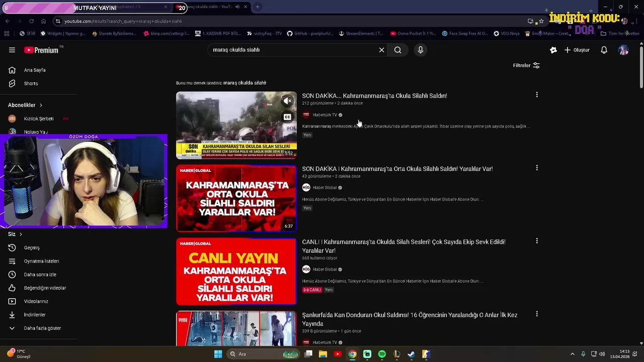The image size is (644, 362).
Task: Open the Habertürk TV channel of the first result
Action: 325,115
